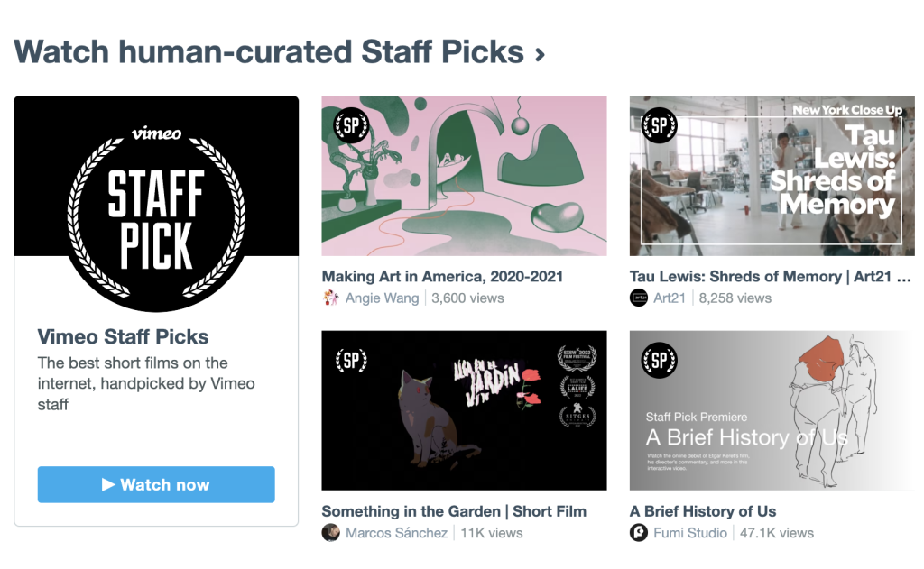Visit Angie Wang's profile name link

(383, 298)
